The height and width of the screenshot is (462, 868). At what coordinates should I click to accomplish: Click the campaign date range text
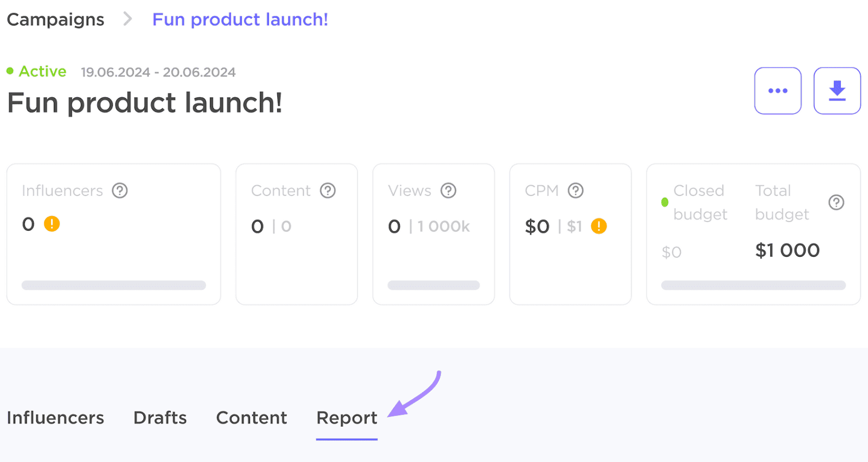point(158,71)
